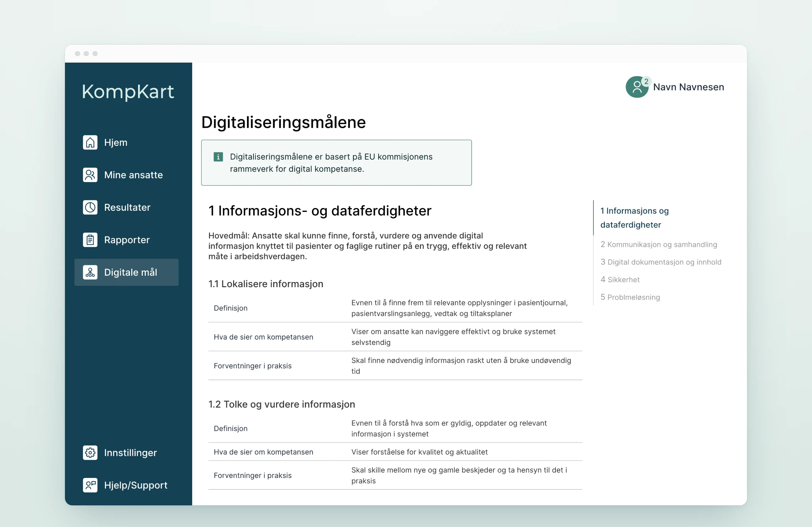Jump to 4 Sikkerhet section
Screen dimensions: 812x527
(x=620, y=280)
